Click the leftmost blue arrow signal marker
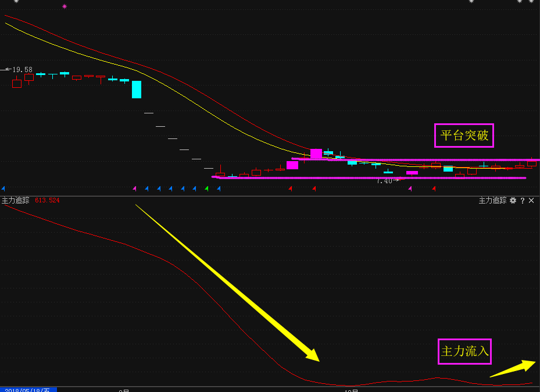 click(x=3, y=188)
